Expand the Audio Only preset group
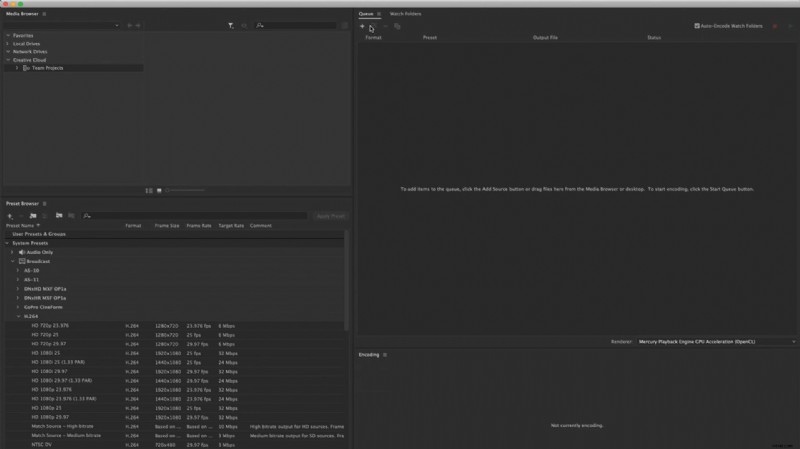 point(13,252)
